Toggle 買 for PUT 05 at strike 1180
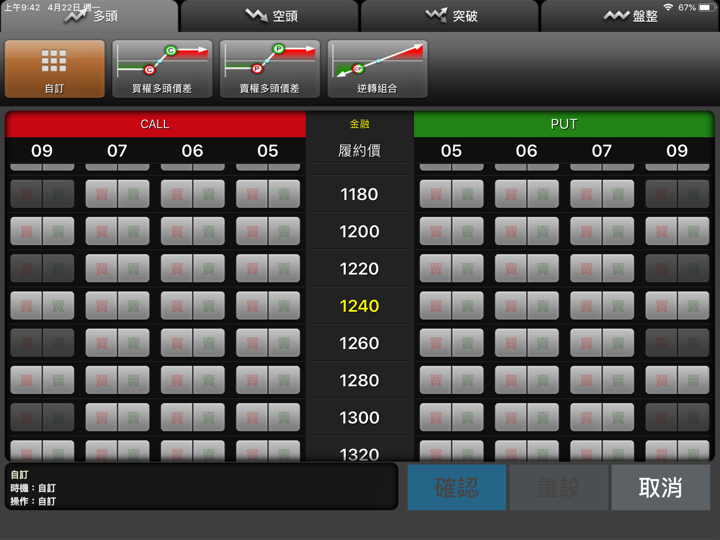Viewport: 720px width, 540px height. [435, 194]
